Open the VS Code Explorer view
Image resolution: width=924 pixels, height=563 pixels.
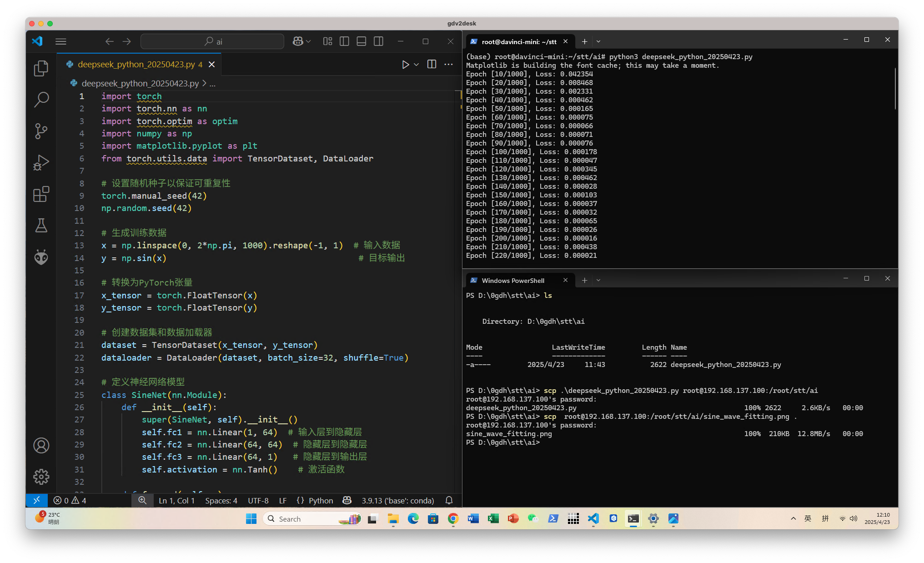coord(41,68)
